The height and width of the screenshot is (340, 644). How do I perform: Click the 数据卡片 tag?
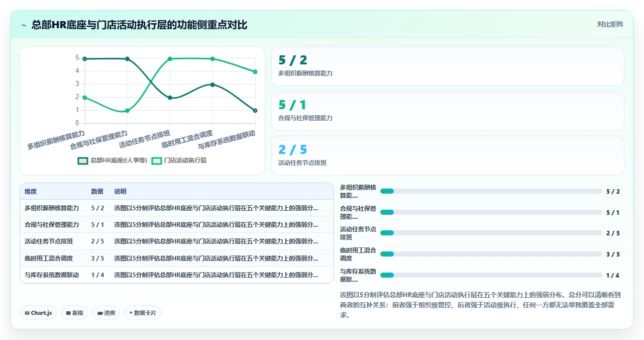click(143, 313)
